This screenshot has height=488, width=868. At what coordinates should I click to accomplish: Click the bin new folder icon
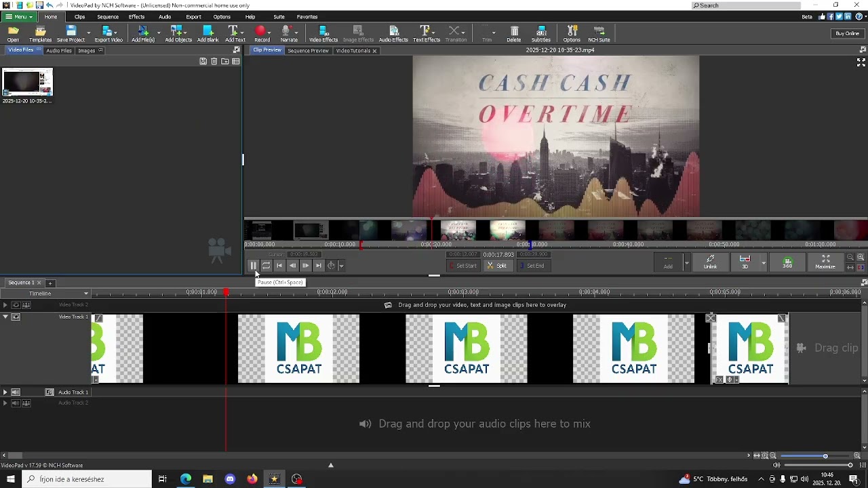tap(225, 61)
